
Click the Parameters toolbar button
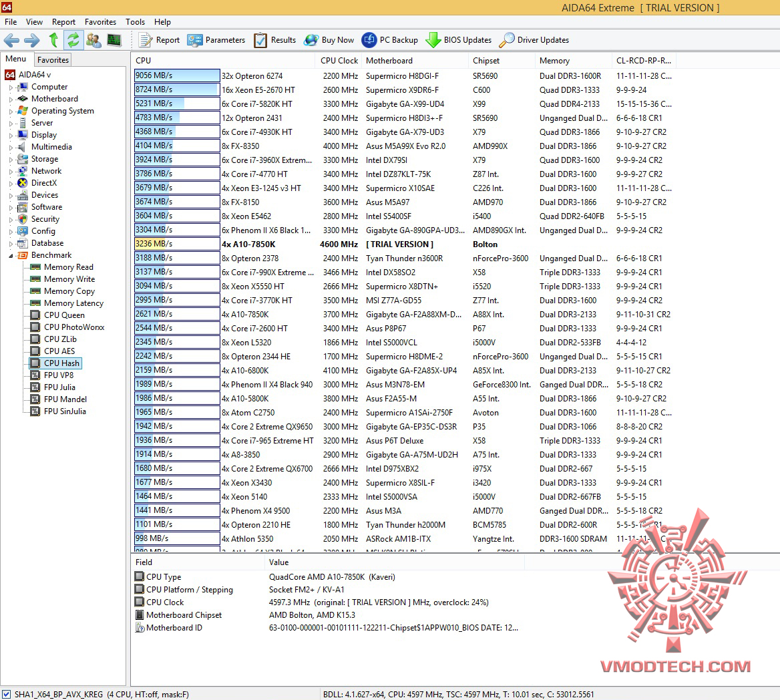(x=216, y=40)
